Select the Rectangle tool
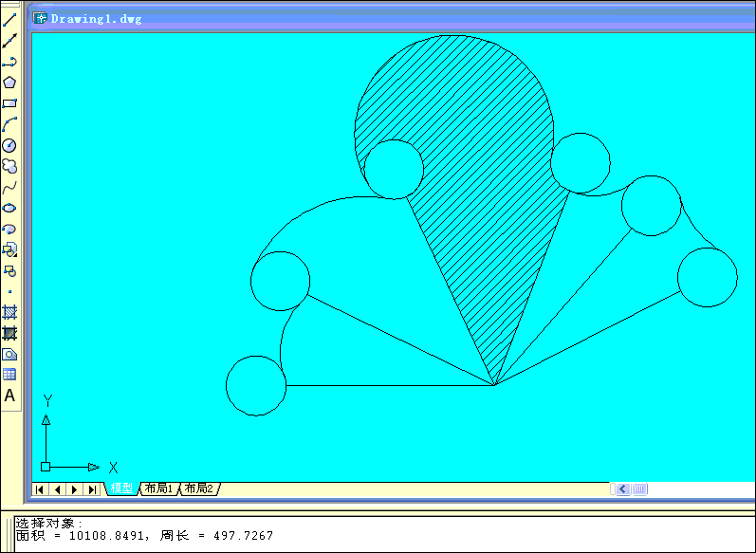 9,103
